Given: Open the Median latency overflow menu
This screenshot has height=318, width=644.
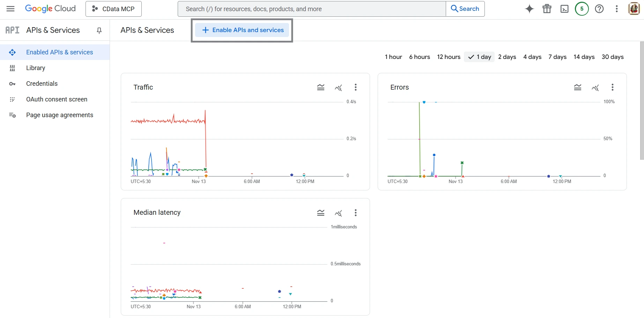Looking at the screenshot, I should [355, 213].
